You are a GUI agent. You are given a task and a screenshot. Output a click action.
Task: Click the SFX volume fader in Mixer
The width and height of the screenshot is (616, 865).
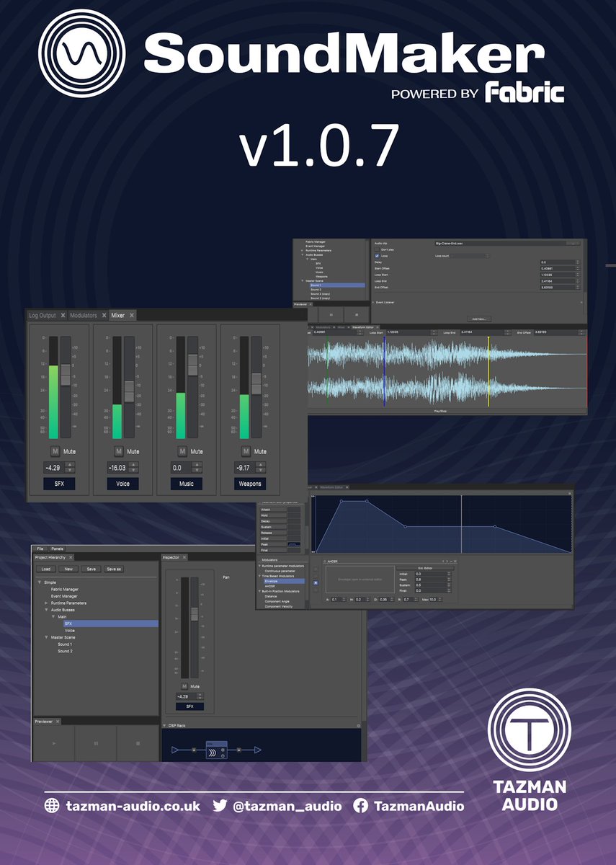[x=66, y=374]
